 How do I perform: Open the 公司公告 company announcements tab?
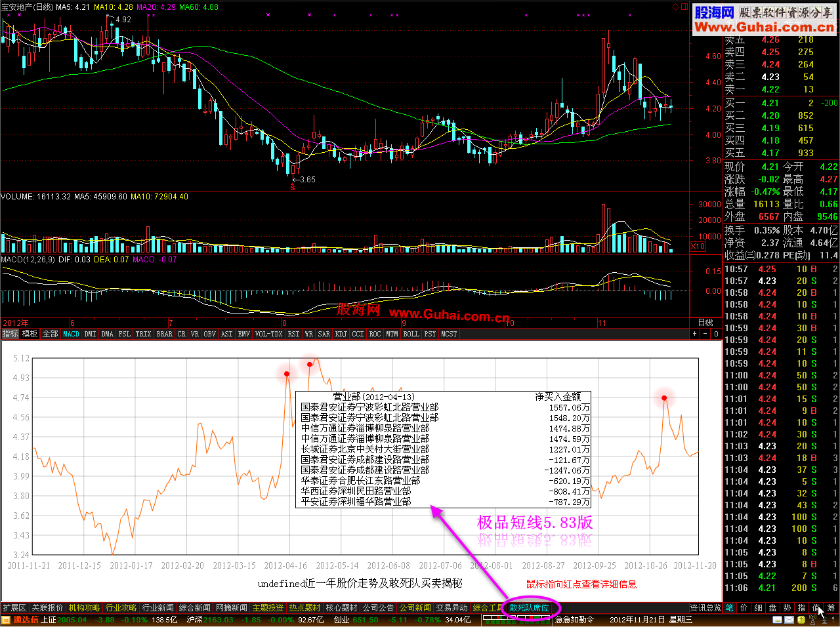379,608
